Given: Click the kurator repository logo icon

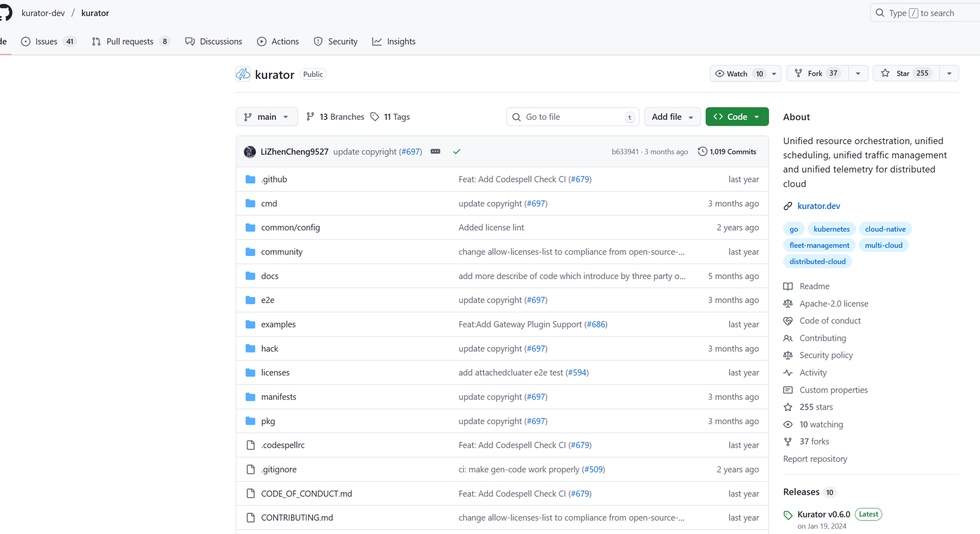Looking at the screenshot, I should click(x=243, y=74).
